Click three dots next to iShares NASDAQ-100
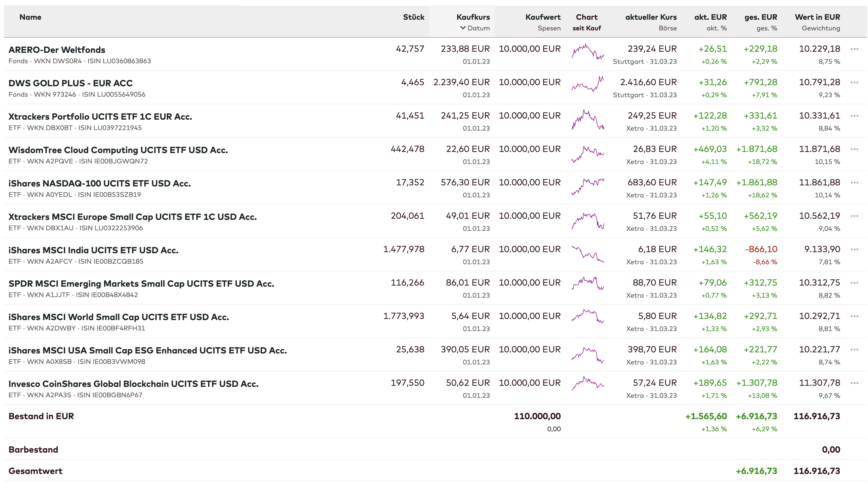 point(854,183)
